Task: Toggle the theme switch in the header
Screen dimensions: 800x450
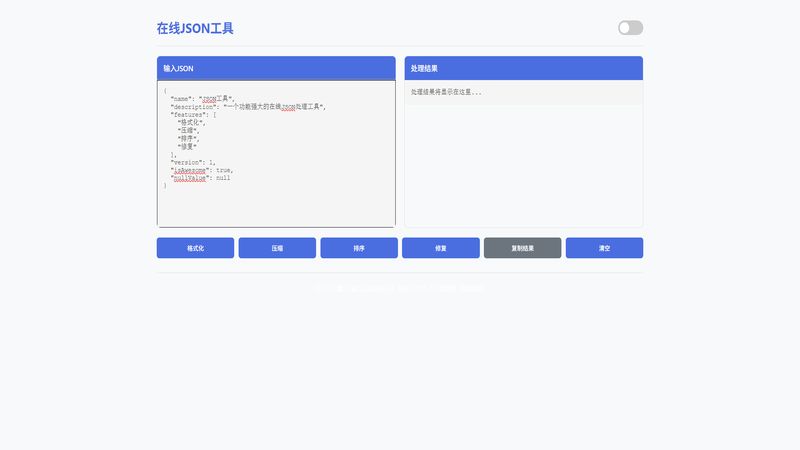Action: coord(630,28)
